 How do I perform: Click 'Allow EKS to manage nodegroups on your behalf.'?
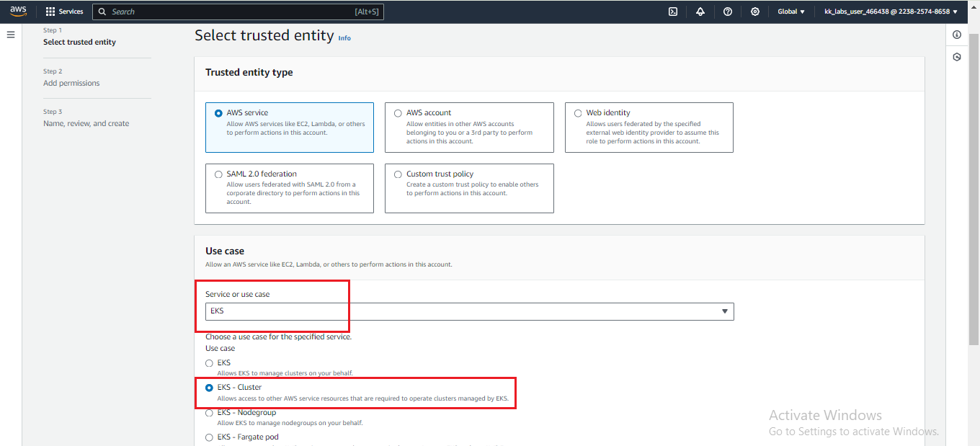coord(290,423)
